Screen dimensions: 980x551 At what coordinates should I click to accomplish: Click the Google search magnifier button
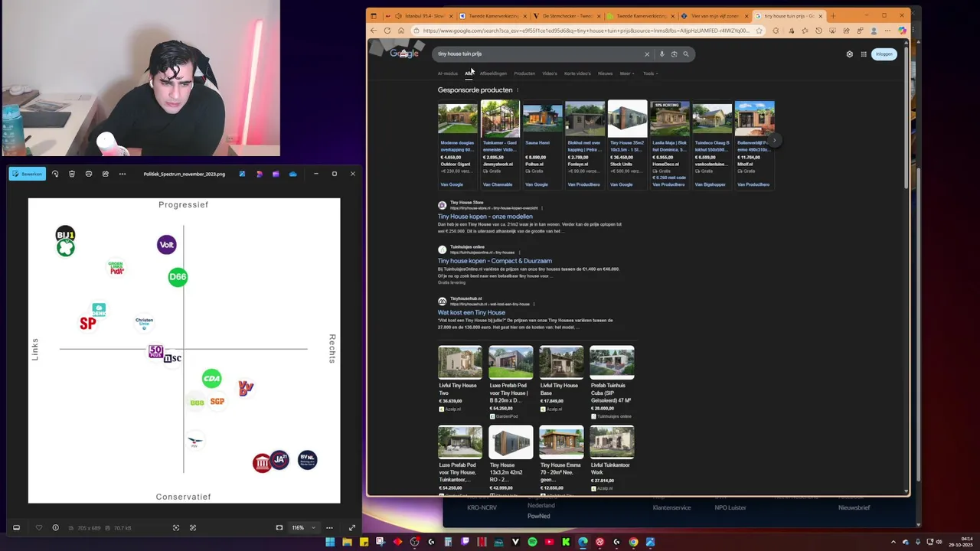click(686, 54)
